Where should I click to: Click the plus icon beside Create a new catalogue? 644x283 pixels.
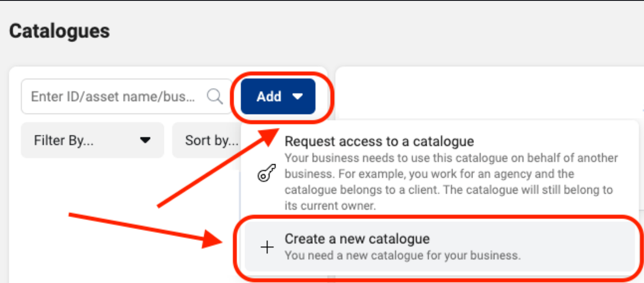click(267, 247)
